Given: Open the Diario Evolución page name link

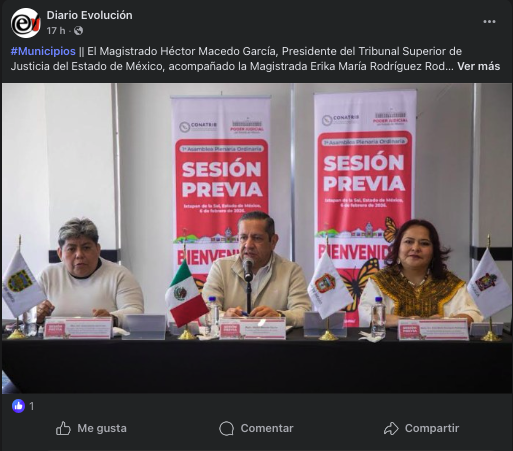Looking at the screenshot, I should pos(89,15).
